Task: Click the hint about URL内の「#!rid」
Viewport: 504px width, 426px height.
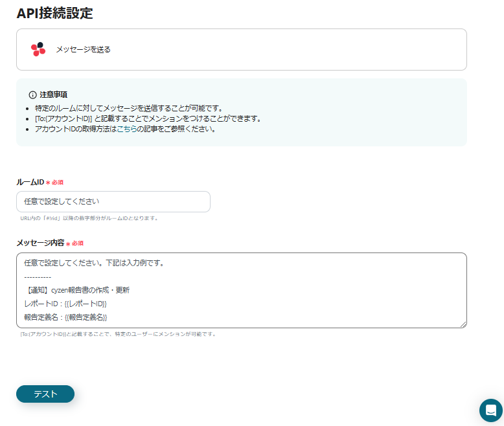Action: (89, 218)
